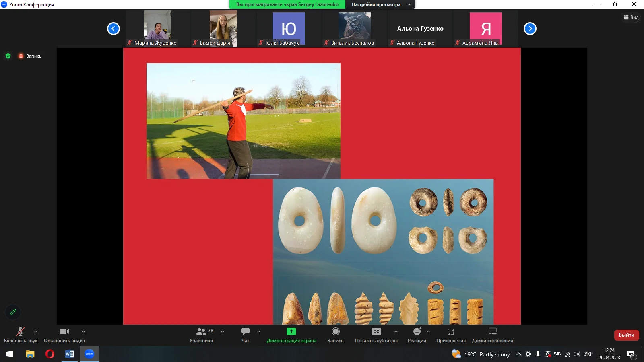Click the Unmute microphone icon
This screenshot has height=362, width=644.
pos(21,331)
